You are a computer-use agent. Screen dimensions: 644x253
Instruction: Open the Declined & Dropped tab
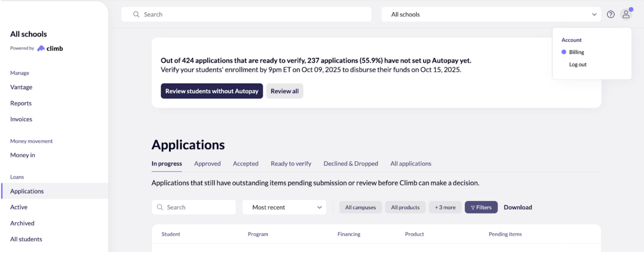(x=351, y=163)
